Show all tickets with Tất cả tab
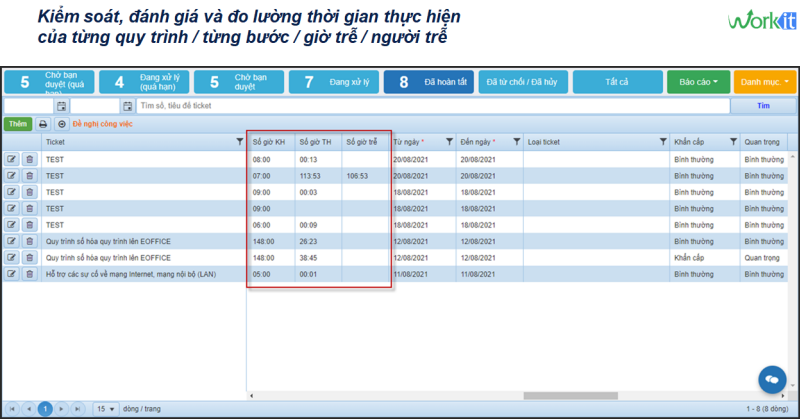Image resolution: width=800 pixels, height=419 pixels. pos(617,82)
